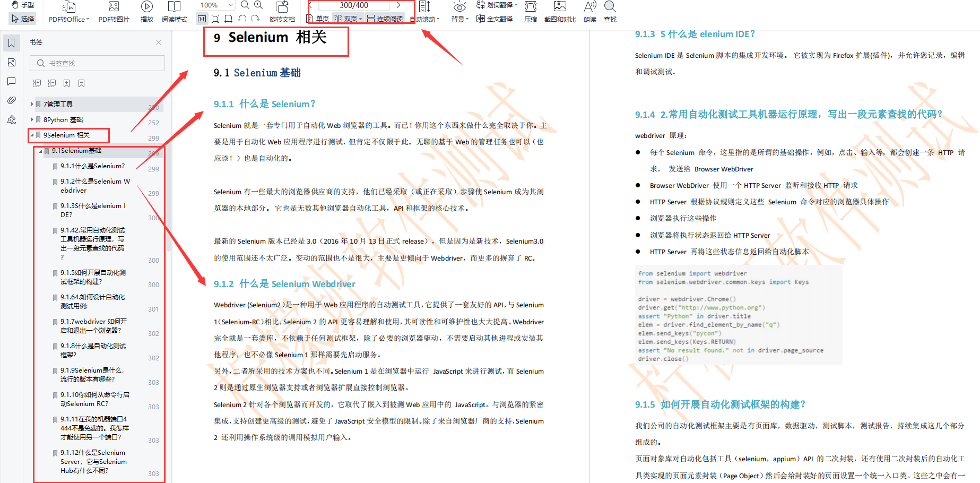Select the 手型 hand tool
Image resolution: width=980 pixels, height=483 pixels.
[23, 5]
